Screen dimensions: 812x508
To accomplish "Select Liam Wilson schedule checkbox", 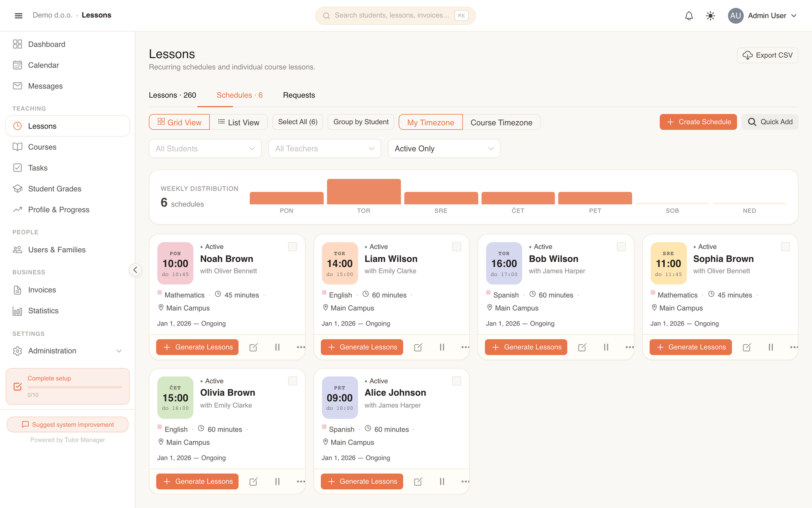I will (x=457, y=247).
